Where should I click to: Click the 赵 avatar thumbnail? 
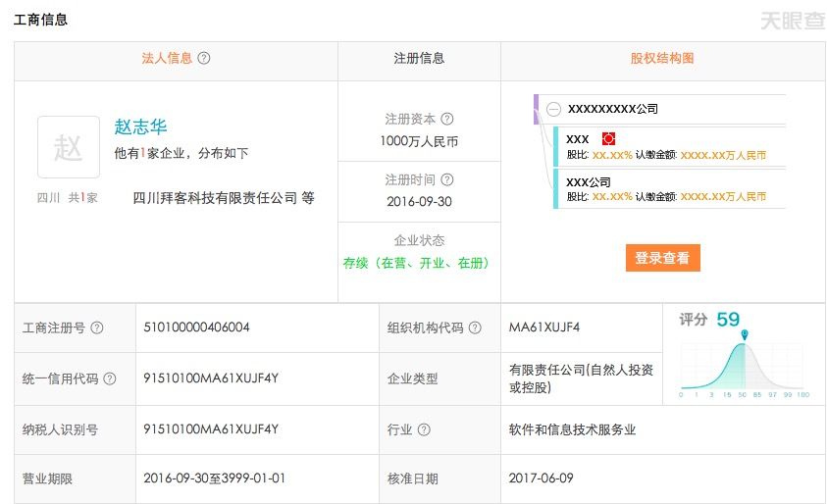(69, 147)
